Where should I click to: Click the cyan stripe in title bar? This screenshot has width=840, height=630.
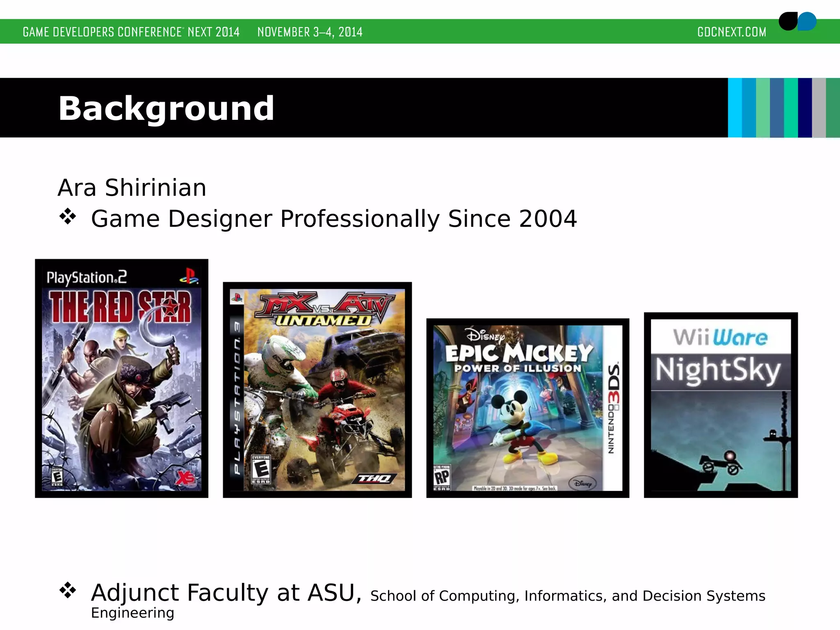[x=735, y=107]
